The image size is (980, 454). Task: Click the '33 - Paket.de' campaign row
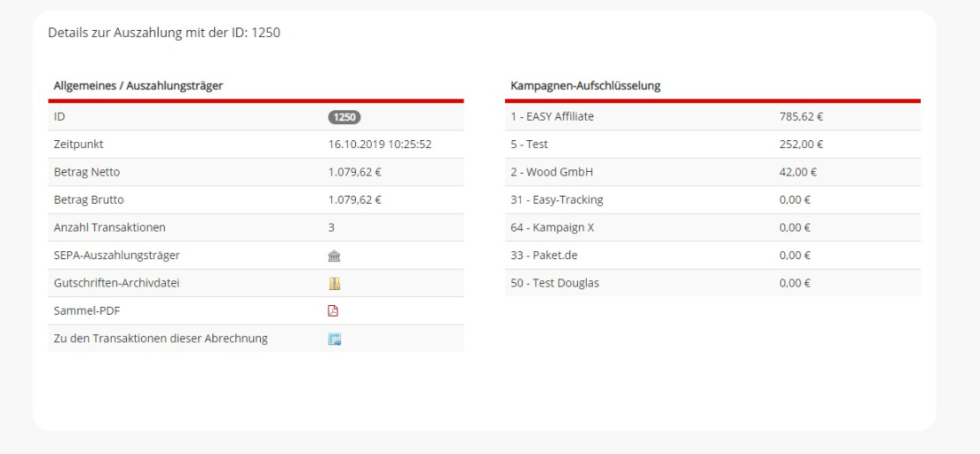click(712, 255)
